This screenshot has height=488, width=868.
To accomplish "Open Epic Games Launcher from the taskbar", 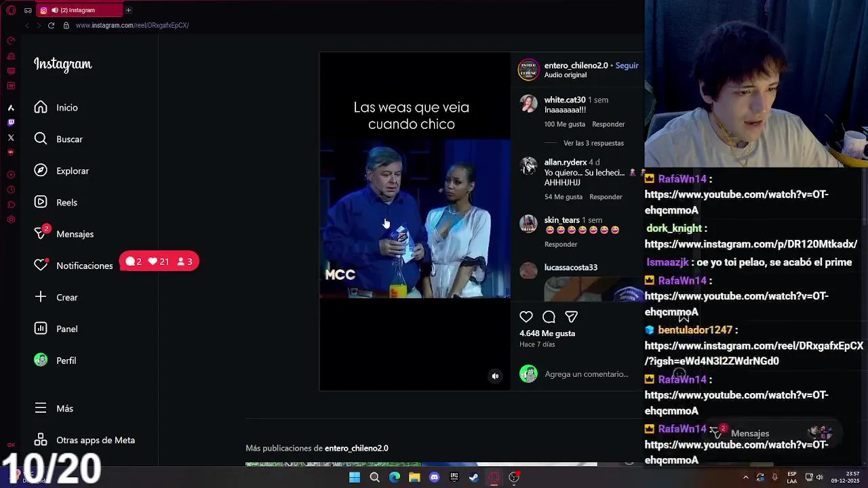I will point(454,477).
